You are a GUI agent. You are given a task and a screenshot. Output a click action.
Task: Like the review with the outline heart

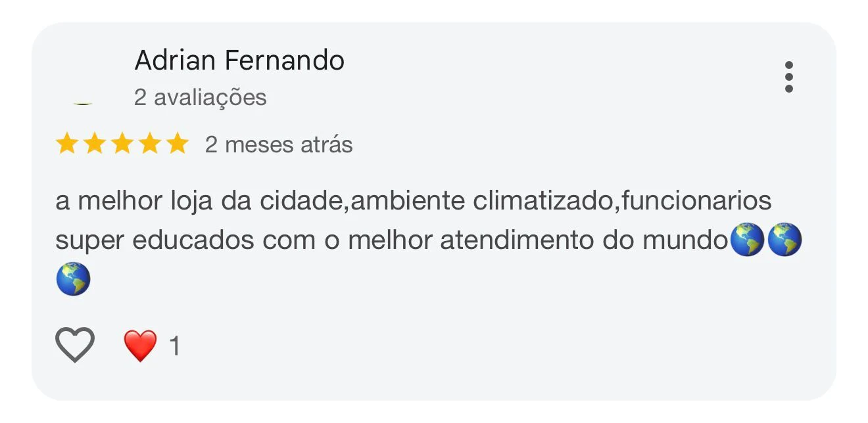(75, 344)
